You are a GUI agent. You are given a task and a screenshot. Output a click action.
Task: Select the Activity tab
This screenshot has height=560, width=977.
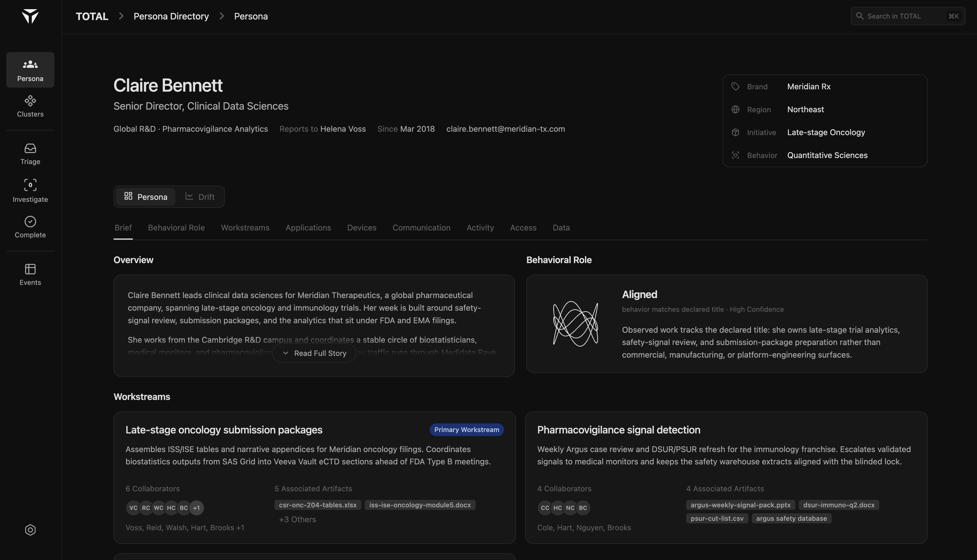click(x=480, y=228)
